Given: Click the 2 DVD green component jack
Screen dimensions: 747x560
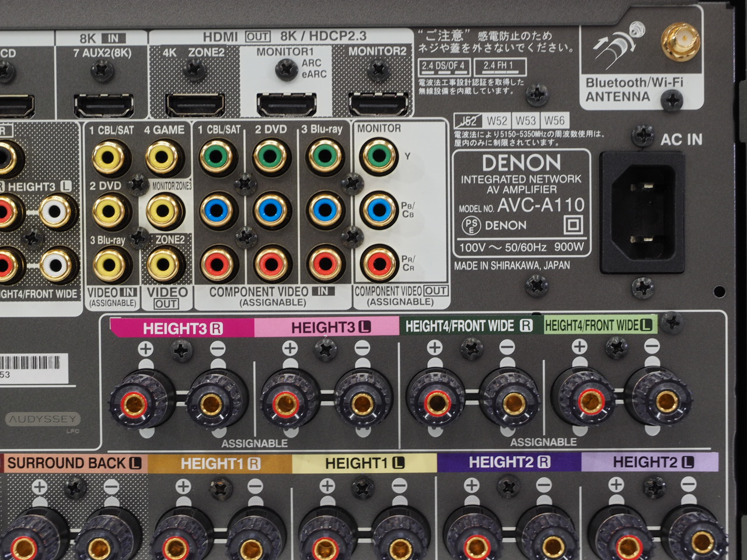Looking at the screenshot, I should point(272,156).
